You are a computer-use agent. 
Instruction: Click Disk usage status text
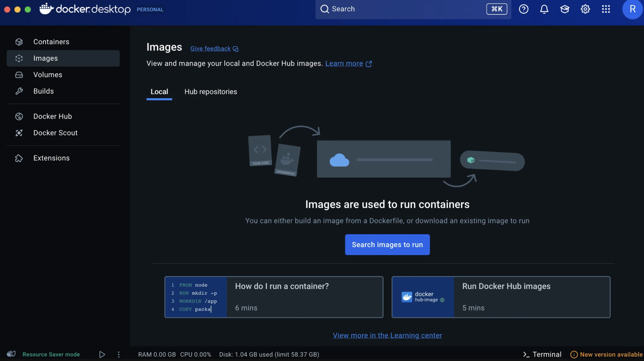269,355
